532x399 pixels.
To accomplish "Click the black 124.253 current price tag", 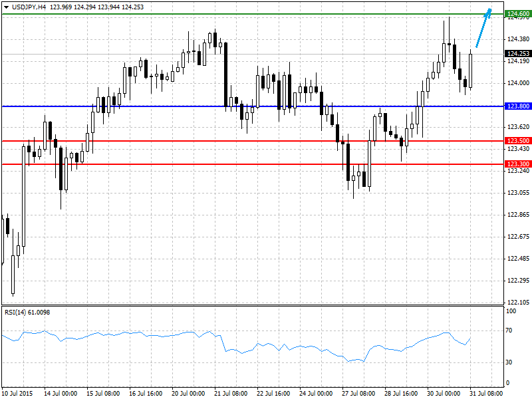I will 518,54.
